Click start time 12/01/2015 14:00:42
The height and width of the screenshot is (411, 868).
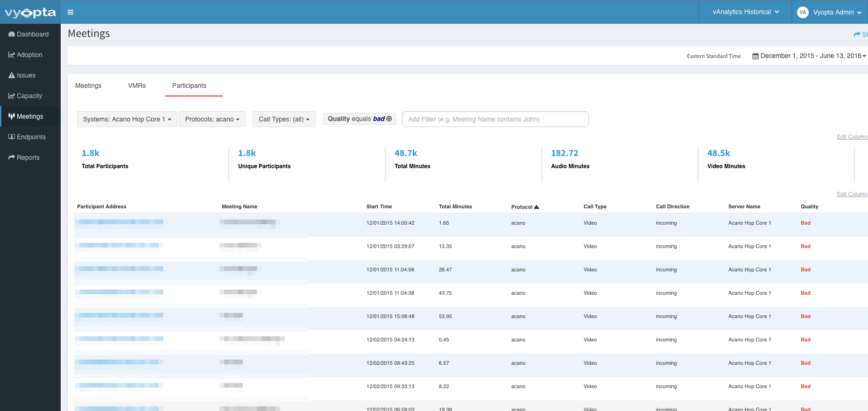click(390, 223)
